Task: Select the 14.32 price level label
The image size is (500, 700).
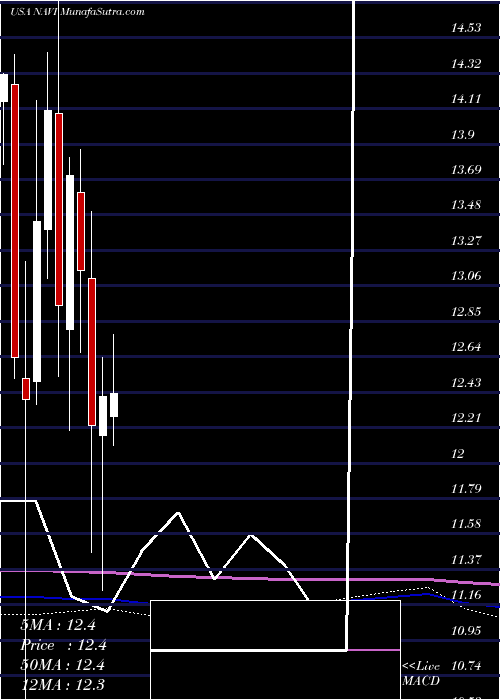Action: coord(466,64)
